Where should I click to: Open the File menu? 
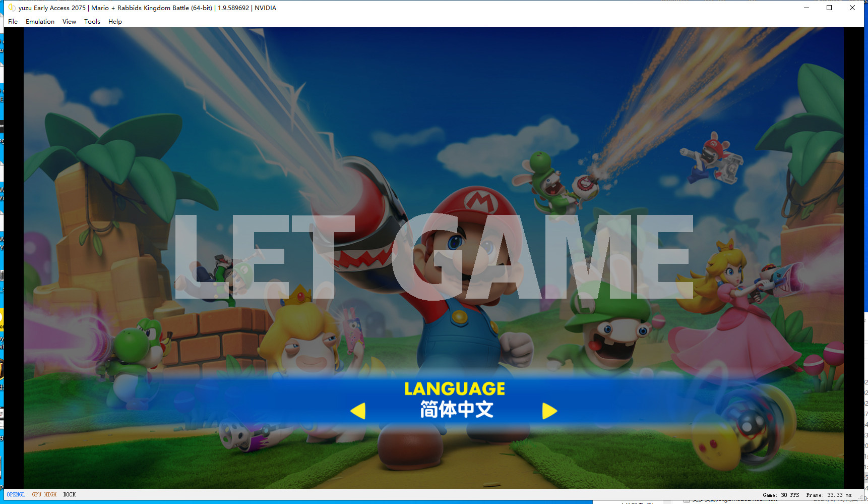click(13, 22)
